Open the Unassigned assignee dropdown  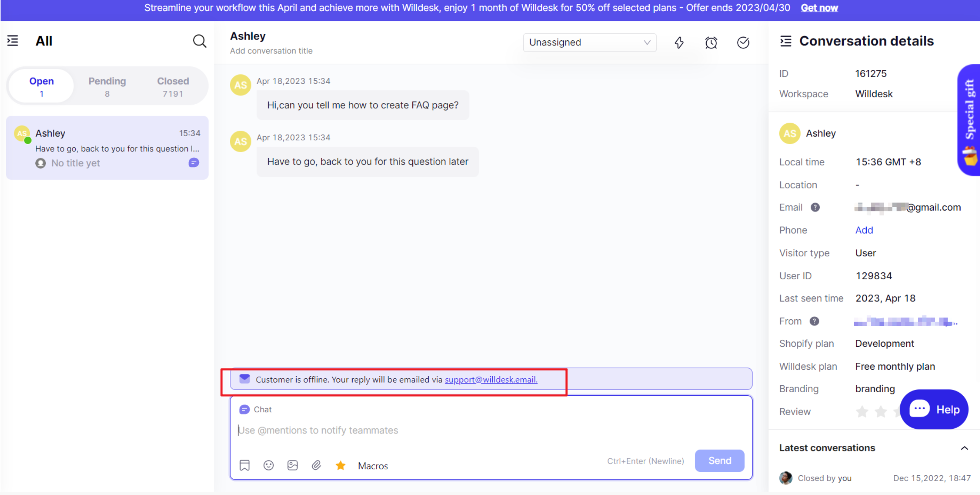tap(589, 42)
